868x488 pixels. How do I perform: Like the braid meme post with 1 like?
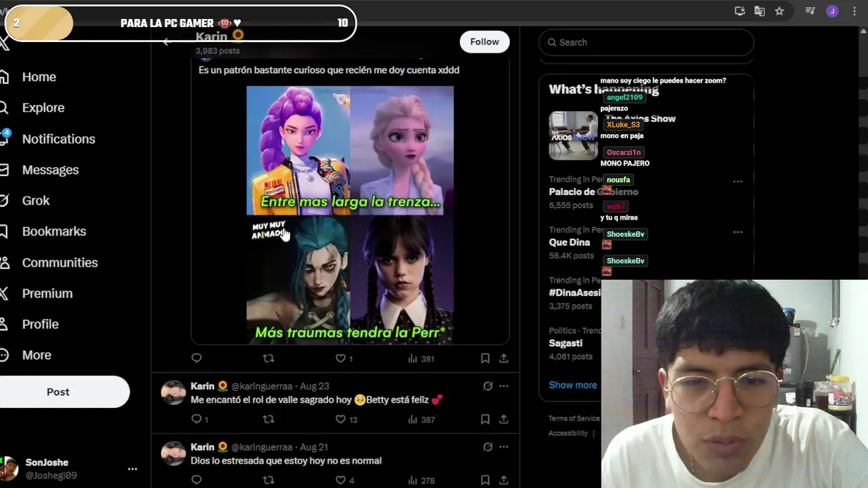point(344,358)
